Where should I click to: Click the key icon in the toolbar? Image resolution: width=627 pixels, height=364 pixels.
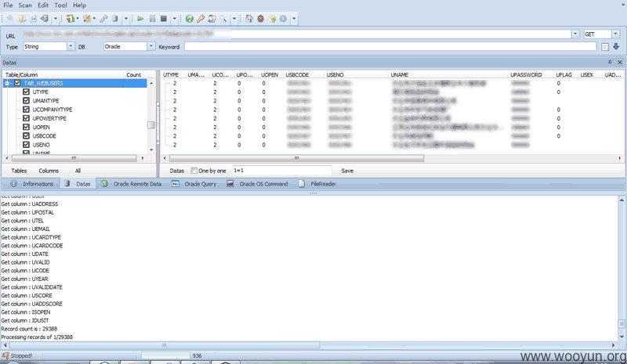tap(201, 19)
